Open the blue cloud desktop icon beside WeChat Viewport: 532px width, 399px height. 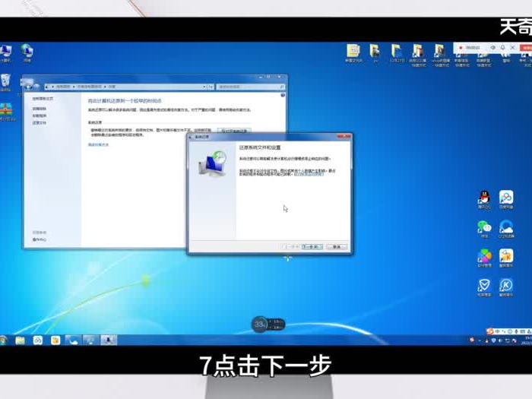coord(506,229)
